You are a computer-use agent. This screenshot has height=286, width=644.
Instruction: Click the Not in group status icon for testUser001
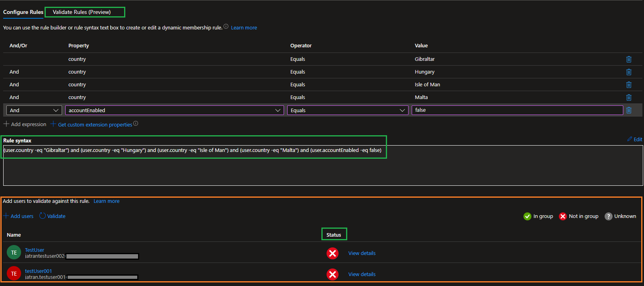333,274
